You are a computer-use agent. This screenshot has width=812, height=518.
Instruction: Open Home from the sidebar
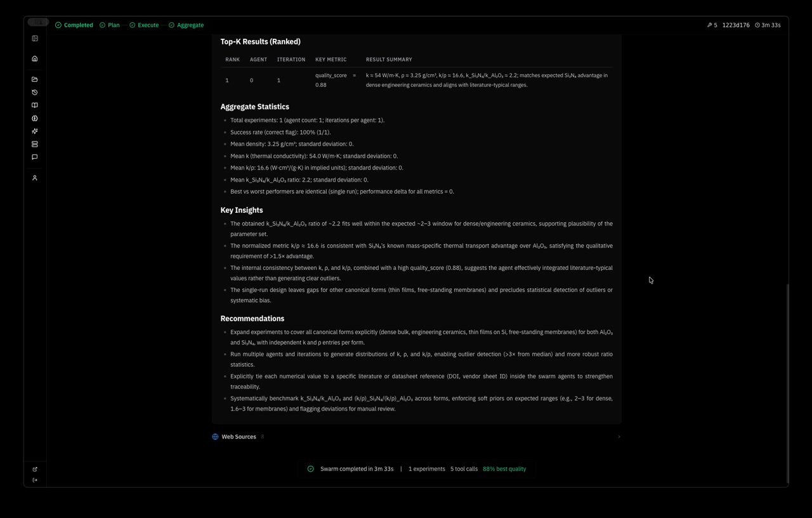click(x=35, y=58)
